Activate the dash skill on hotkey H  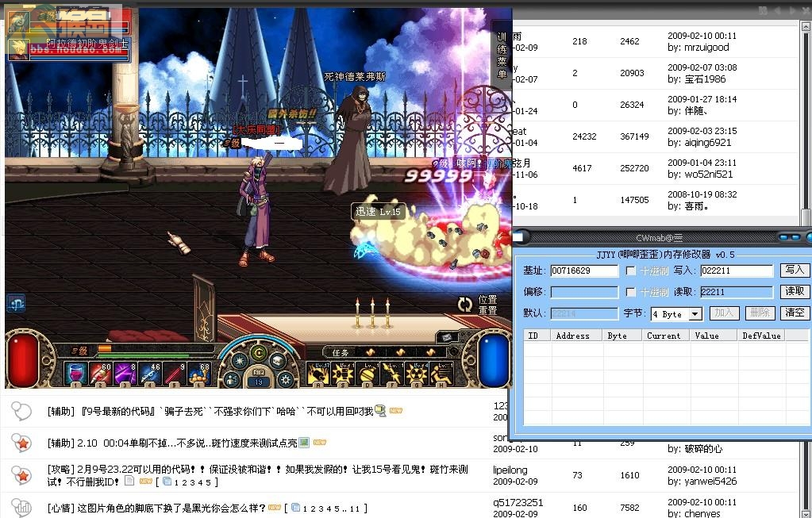click(x=443, y=374)
